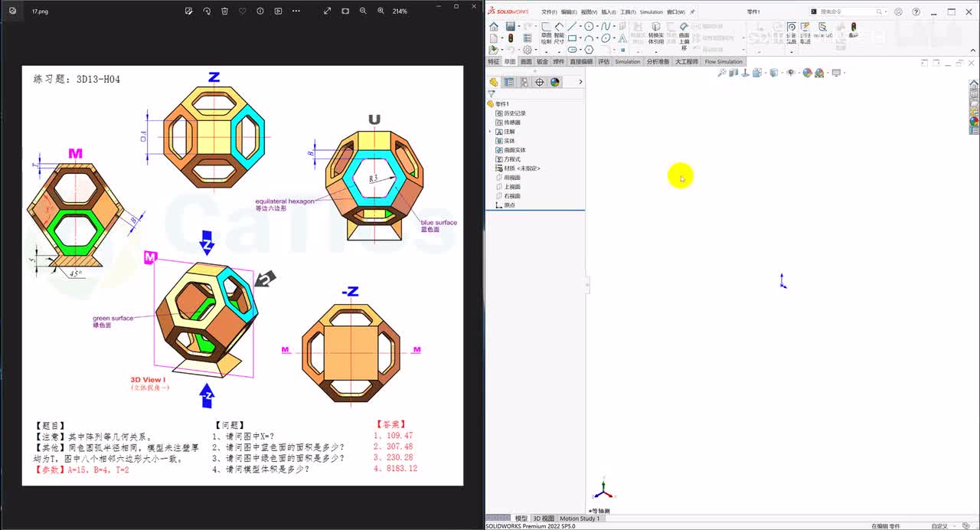Start slideshow in Photos viewer

point(278,11)
